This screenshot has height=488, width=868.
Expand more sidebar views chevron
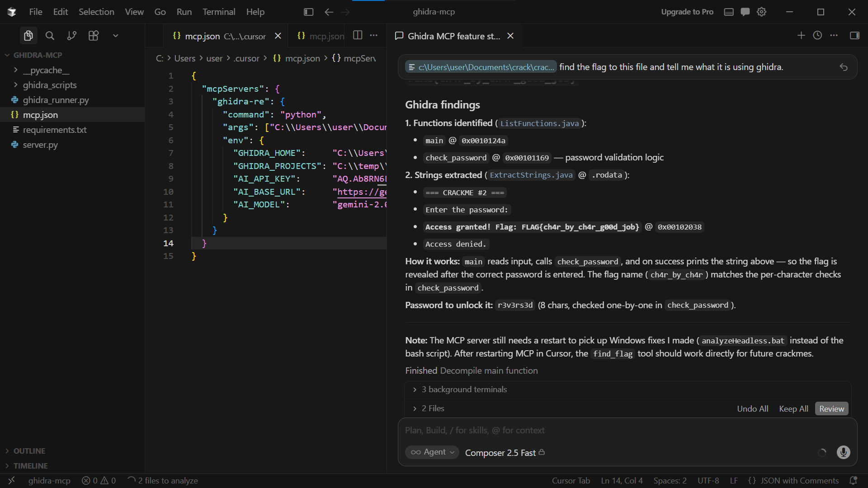tap(116, 36)
